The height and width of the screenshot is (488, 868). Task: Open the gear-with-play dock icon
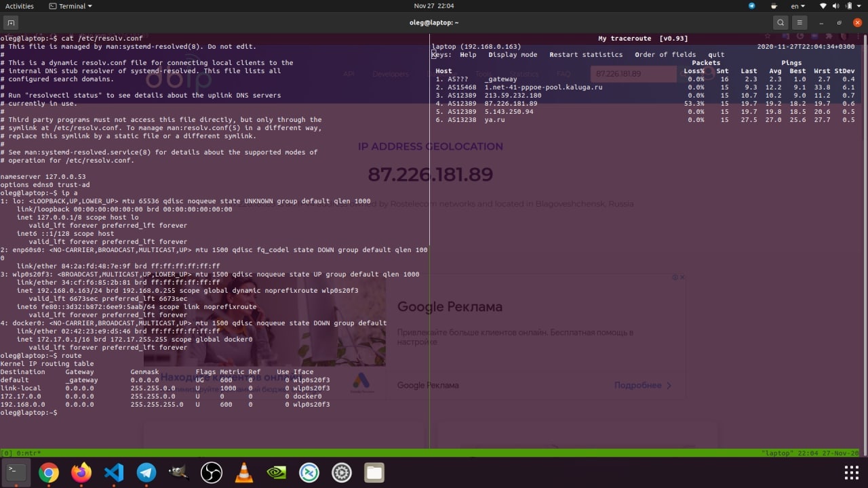pyautogui.click(x=342, y=472)
